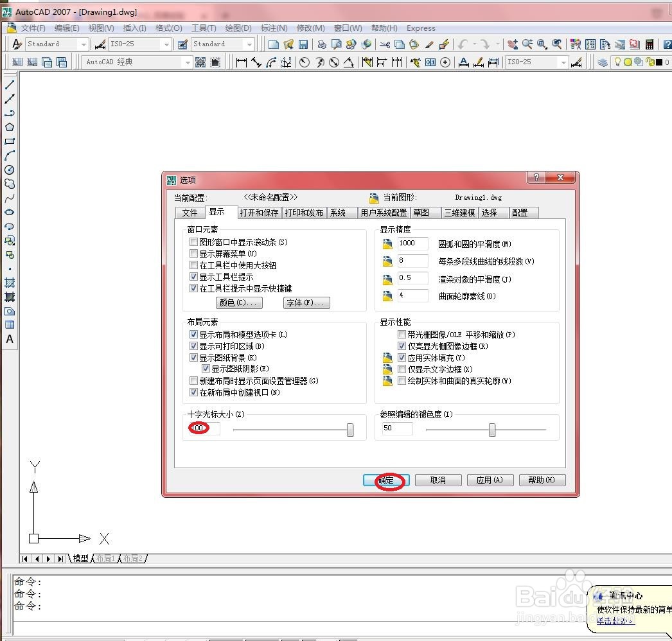Viewport: 672px width, 641px height.
Task: Select the Line tool in draw toolbar
Action: (x=10, y=85)
